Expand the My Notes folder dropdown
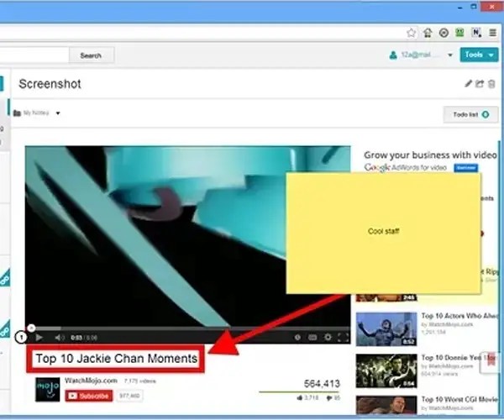The height and width of the screenshot is (420, 504). pyautogui.click(x=58, y=113)
